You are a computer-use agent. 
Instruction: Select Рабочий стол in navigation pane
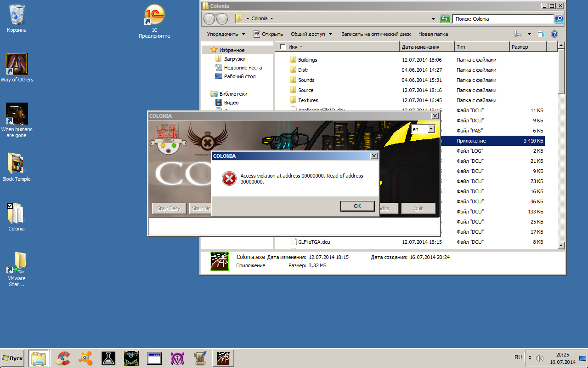(x=240, y=76)
